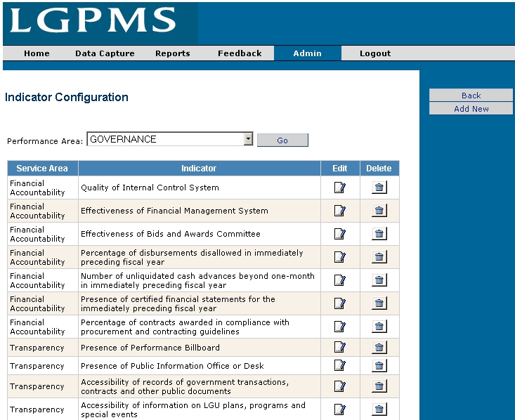The width and height of the screenshot is (515, 420).
Task: Select 'Effectiveness of Financial Management System' text
Action: 174,211
